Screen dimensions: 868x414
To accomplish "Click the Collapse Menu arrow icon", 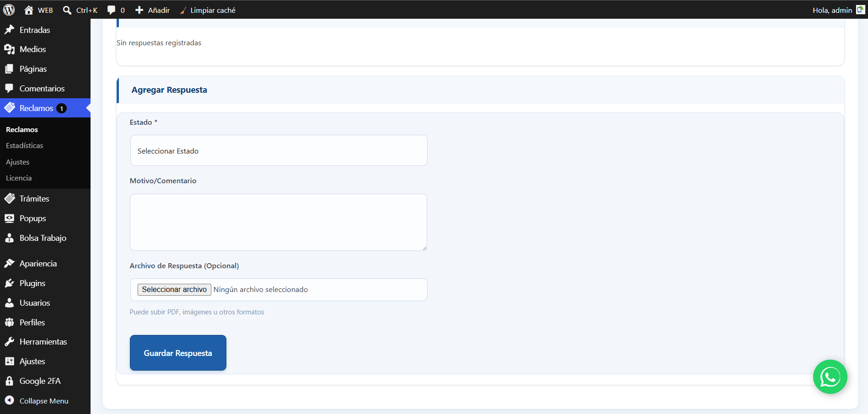I will (10, 400).
